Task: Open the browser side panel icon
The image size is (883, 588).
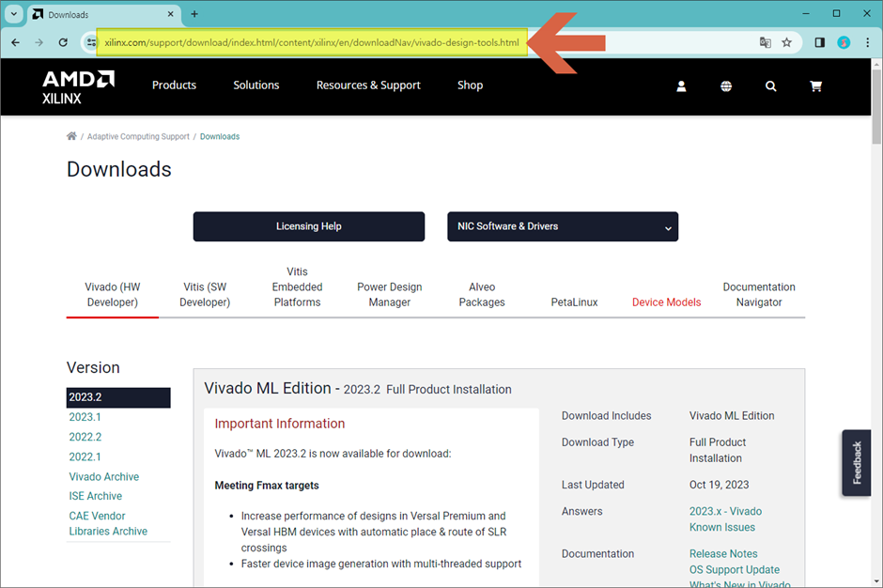Action: [x=819, y=43]
